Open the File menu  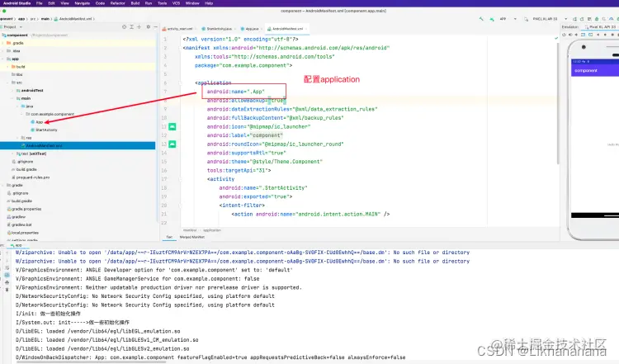[40, 3]
